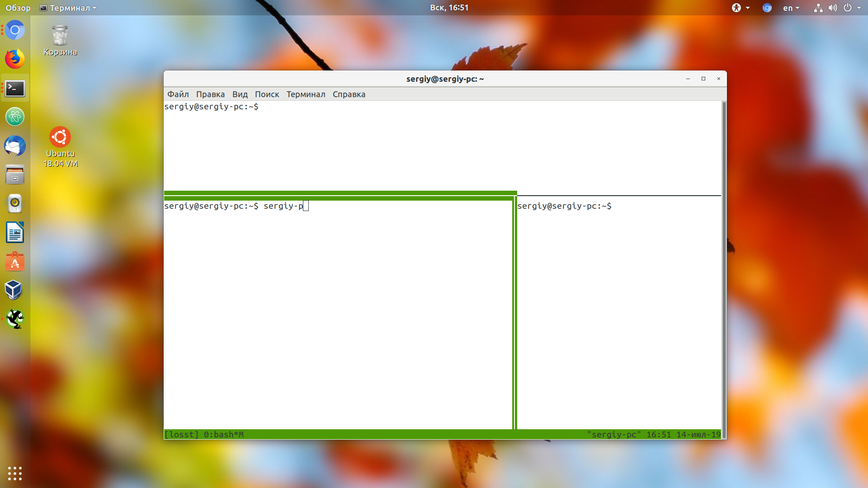Open the en keyboard layout menu
Screen dimensions: 868x488
tap(791, 8)
